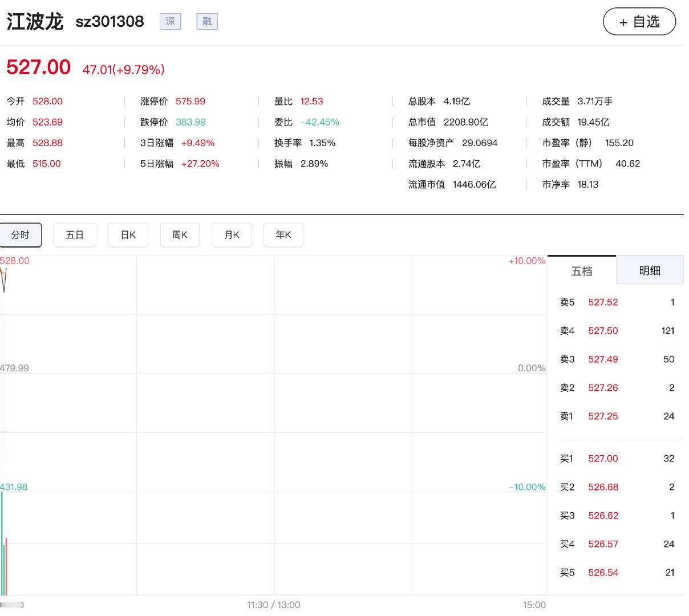
Task: Show the 月K chart view
Action: (x=232, y=235)
